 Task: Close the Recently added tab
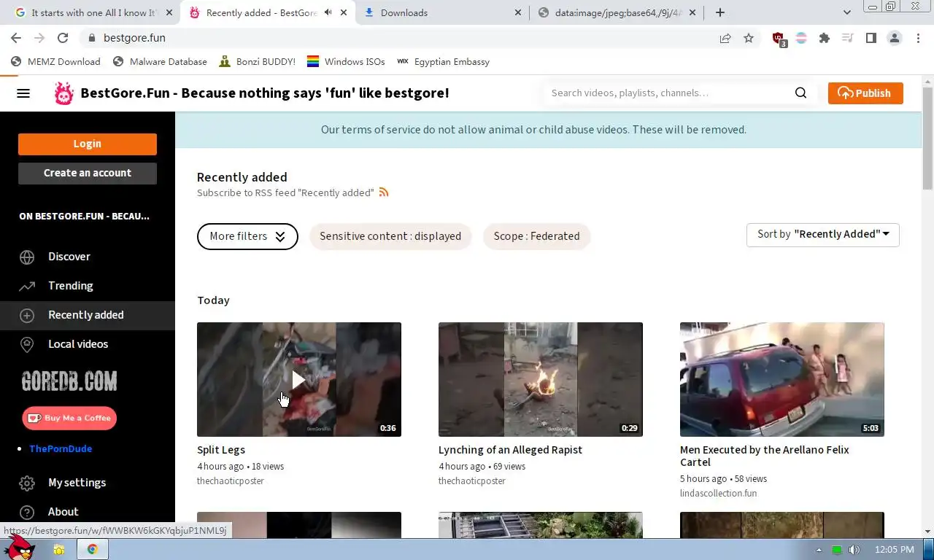tap(344, 12)
